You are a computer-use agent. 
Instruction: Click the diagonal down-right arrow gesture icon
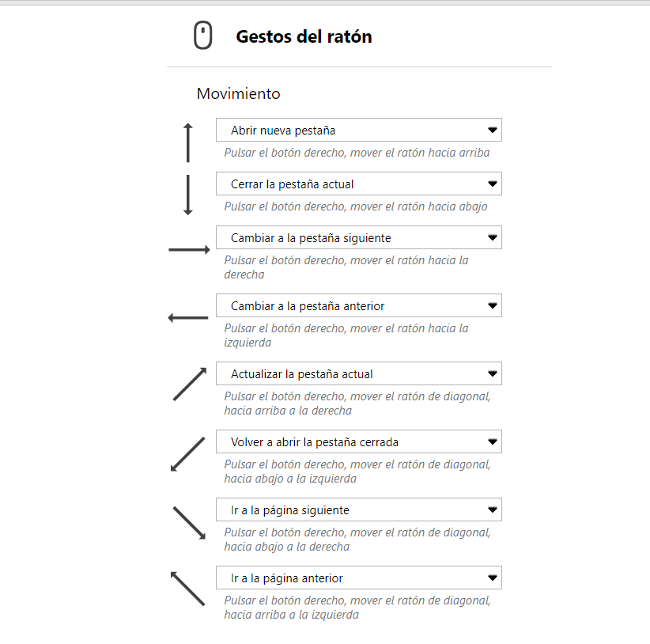click(190, 523)
